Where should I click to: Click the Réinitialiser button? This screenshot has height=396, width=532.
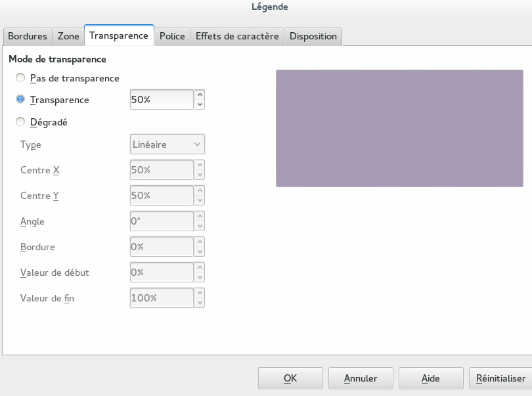coord(501,378)
